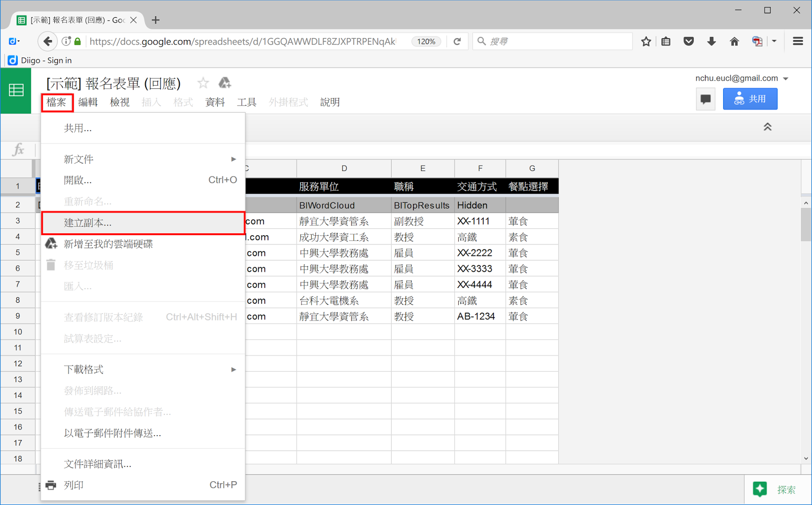Click the 探索 explore button label
The width and height of the screenshot is (812, 505).
point(787,490)
